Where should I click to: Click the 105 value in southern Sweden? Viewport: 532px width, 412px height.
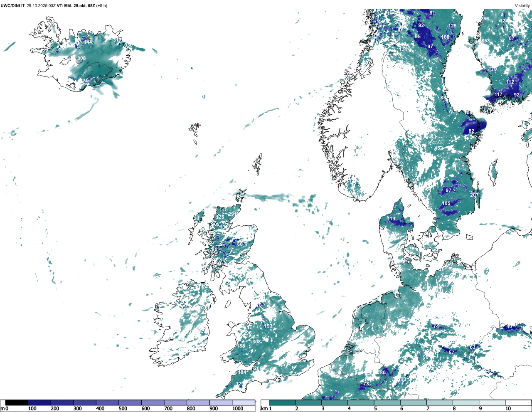click(446, 203)
